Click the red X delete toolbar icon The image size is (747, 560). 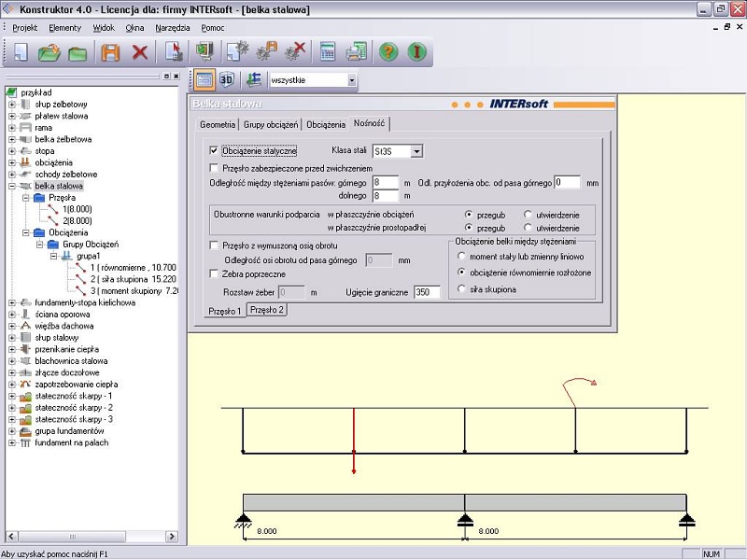139,51
